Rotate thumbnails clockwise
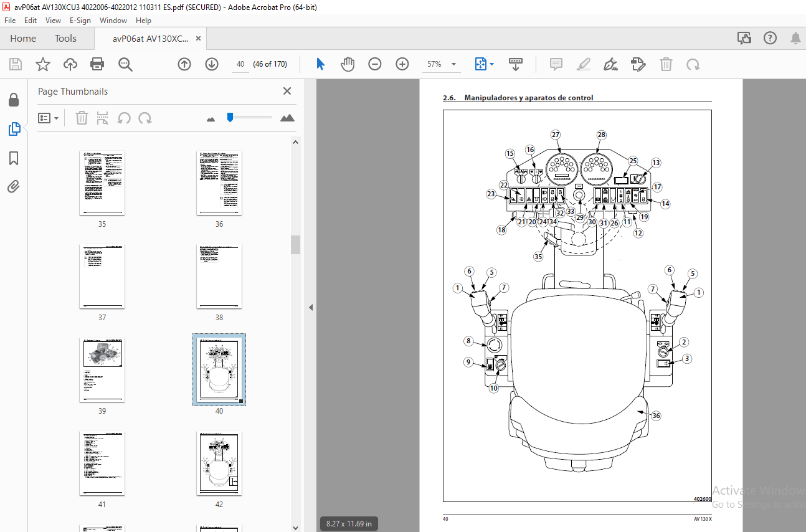 [145, 118]
